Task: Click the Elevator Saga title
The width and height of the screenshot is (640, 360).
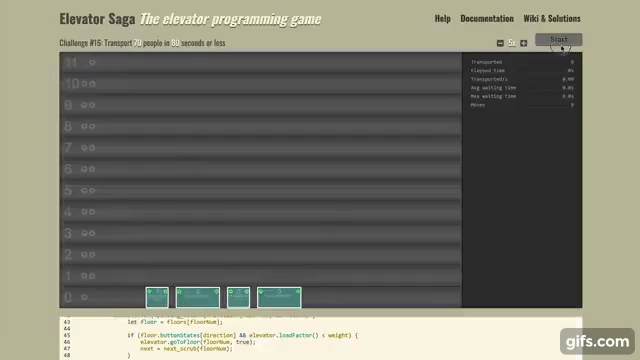Action: pos(97,19)
